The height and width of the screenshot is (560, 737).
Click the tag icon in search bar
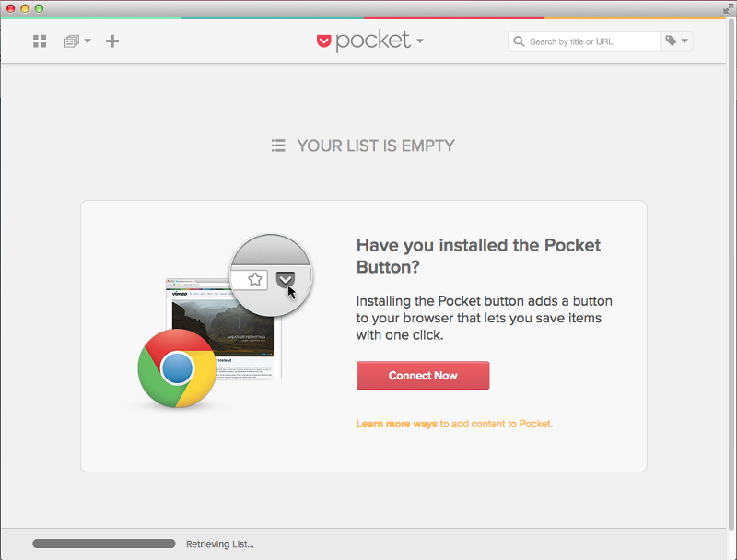tap(671, 41)
